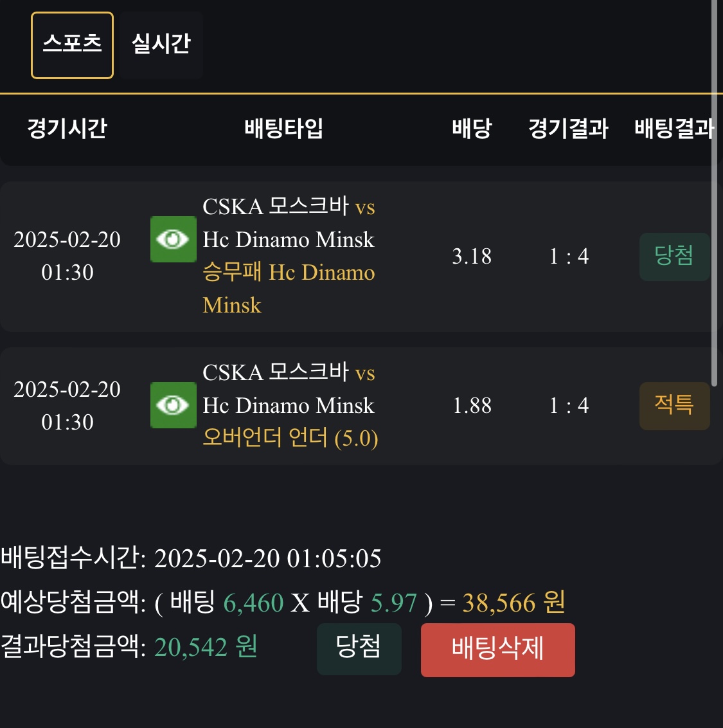Click the 20,542 원 result payout amount

pyautogui.click(x=206, y=648)
